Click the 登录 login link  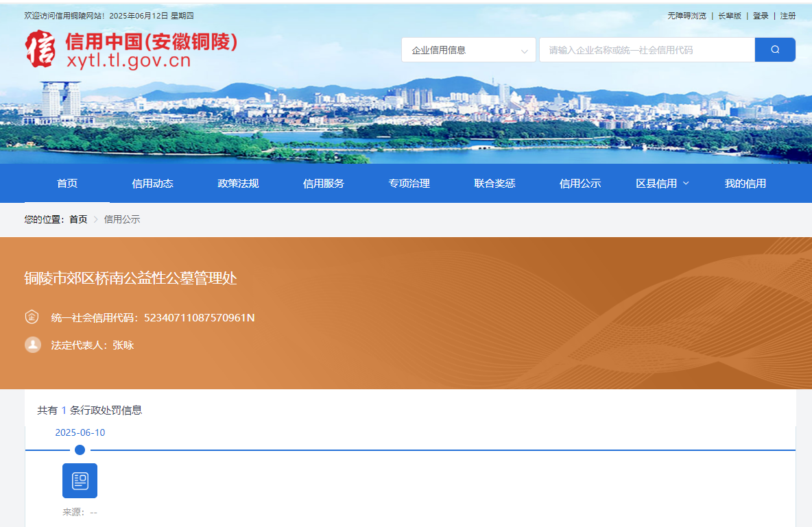761,16
